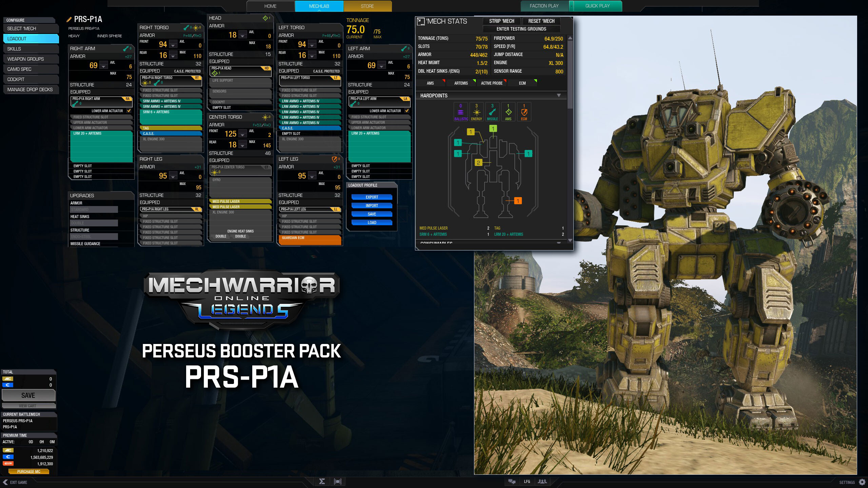This screenshot has width=868, height=488.
Task: Toggle Right Arm lower arm actuator checkbox
Action: pyautogui.click(x=129, y=111)
